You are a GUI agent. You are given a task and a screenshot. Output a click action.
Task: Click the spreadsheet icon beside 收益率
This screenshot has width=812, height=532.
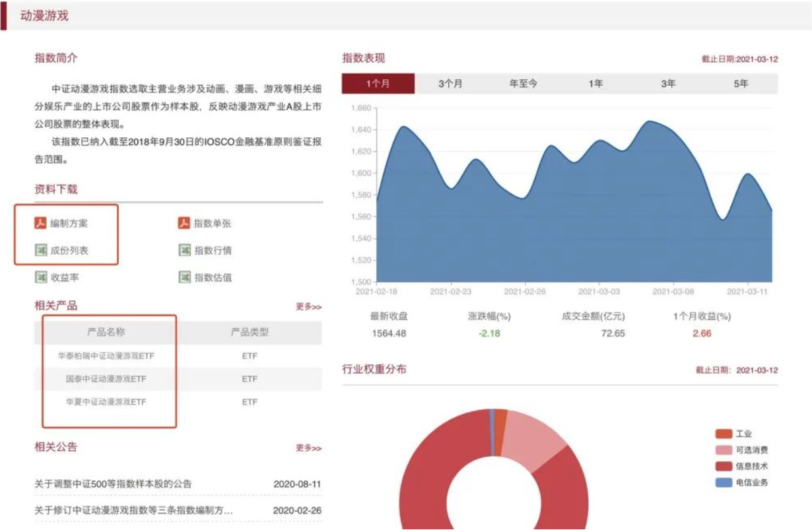40,277
